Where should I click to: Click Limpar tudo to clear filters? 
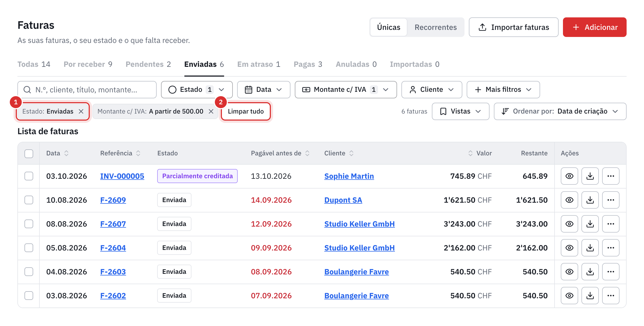tap(246, 111)
